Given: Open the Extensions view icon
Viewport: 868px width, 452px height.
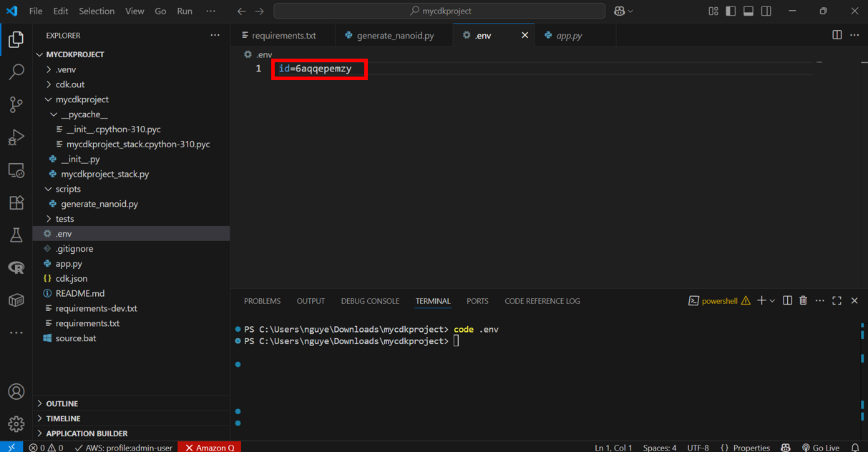Looking at the screenshot, I should coord(16,203).
